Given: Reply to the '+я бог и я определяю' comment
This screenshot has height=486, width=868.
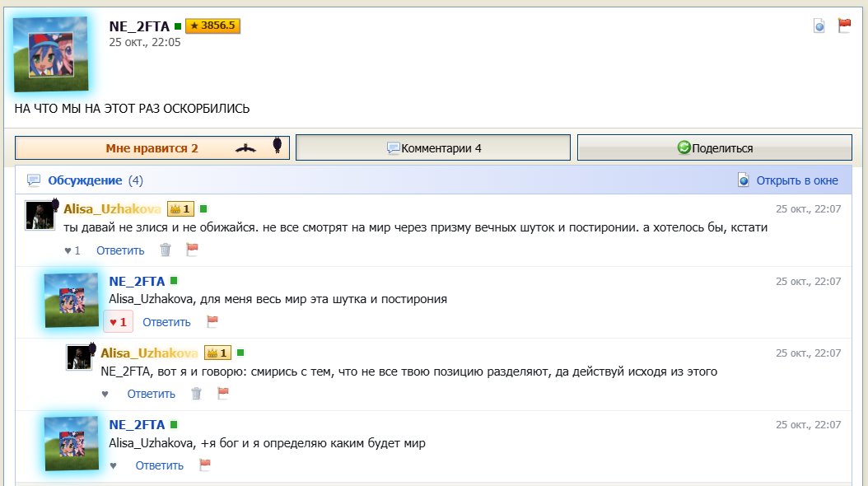Looking at the screenshot, I should pos(160,466).
